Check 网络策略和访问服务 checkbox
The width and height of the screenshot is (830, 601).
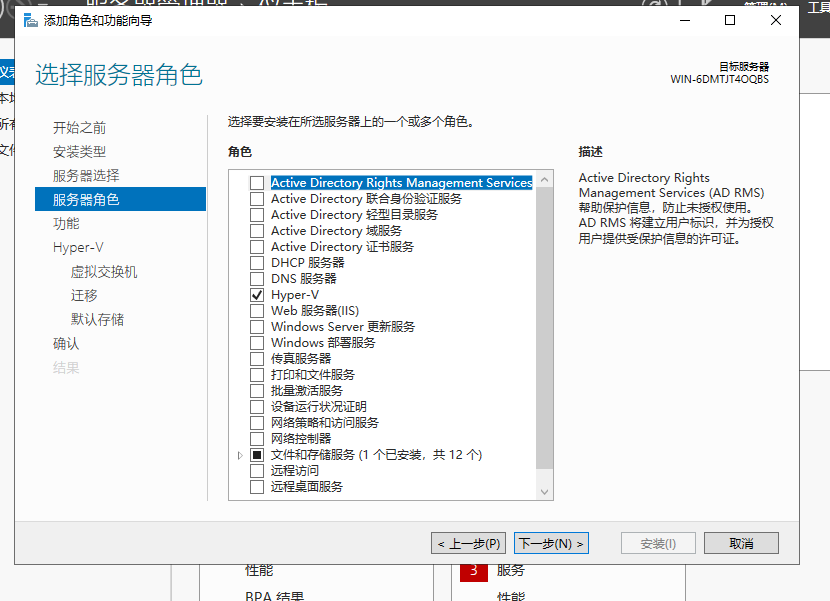coord(257,423)
